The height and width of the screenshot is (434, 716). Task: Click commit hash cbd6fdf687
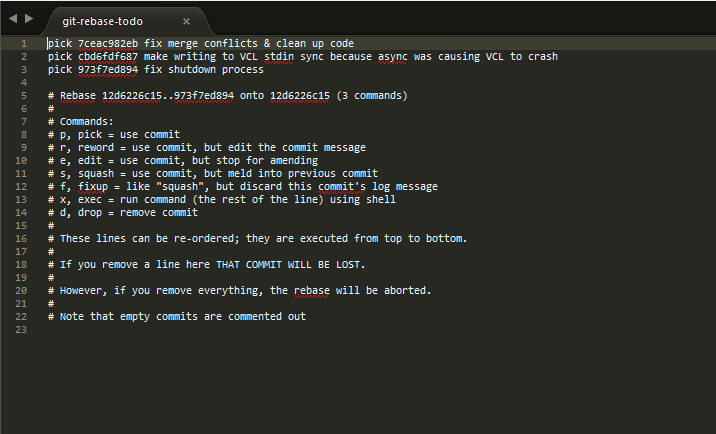click(108, 57)
